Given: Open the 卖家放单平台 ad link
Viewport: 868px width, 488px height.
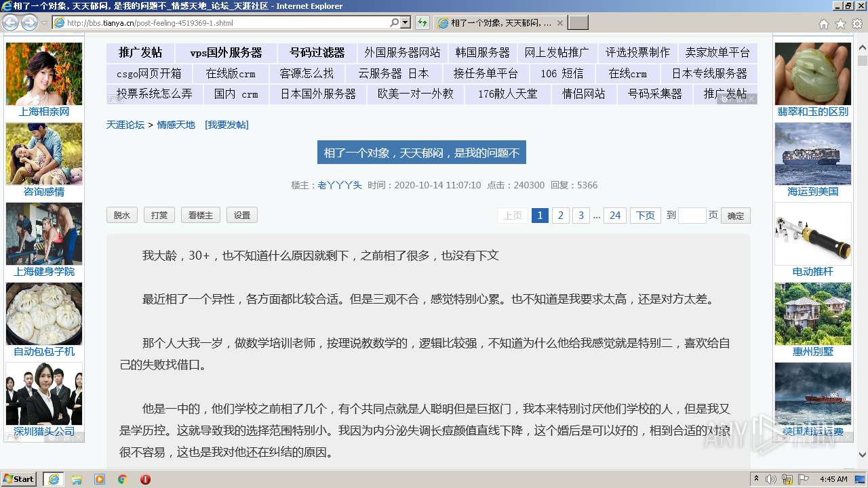Looking at the screenshot, I should click(717, 52).
